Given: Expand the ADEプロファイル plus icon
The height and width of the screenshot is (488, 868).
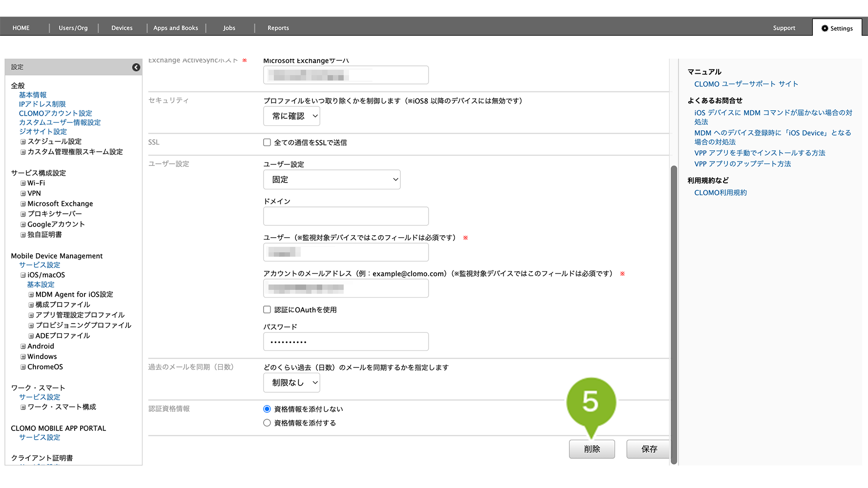Looking at the screenshot, I should pos(31,336).
